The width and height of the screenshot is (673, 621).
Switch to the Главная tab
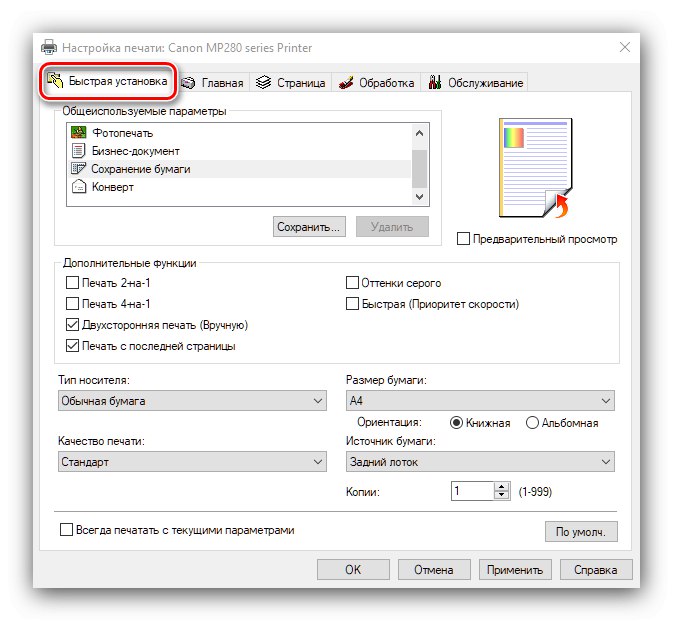[212, 82]
